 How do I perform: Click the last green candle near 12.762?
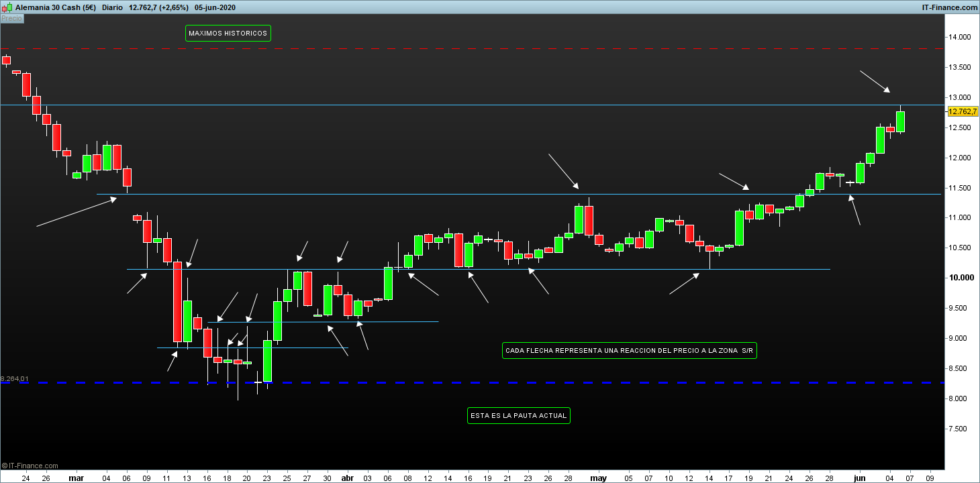pos(900,121)
